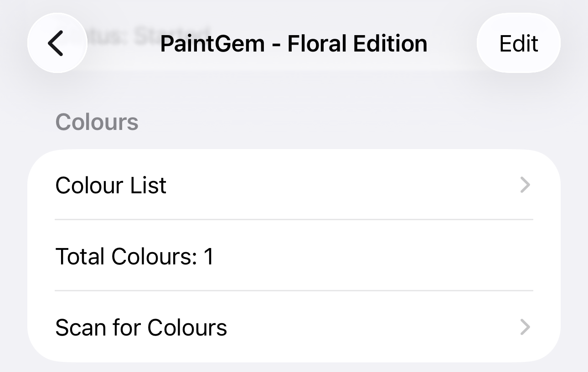The width and height of the screenshot is (588, 372).
Task: Launch colour scanning via right arrow
Action: point(525,327)
